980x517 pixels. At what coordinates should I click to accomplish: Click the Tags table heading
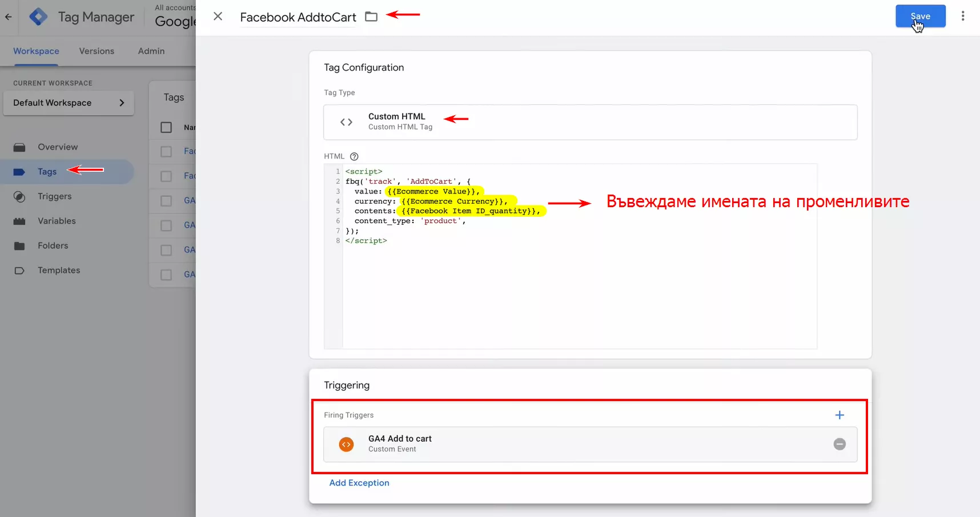[174, 98]
